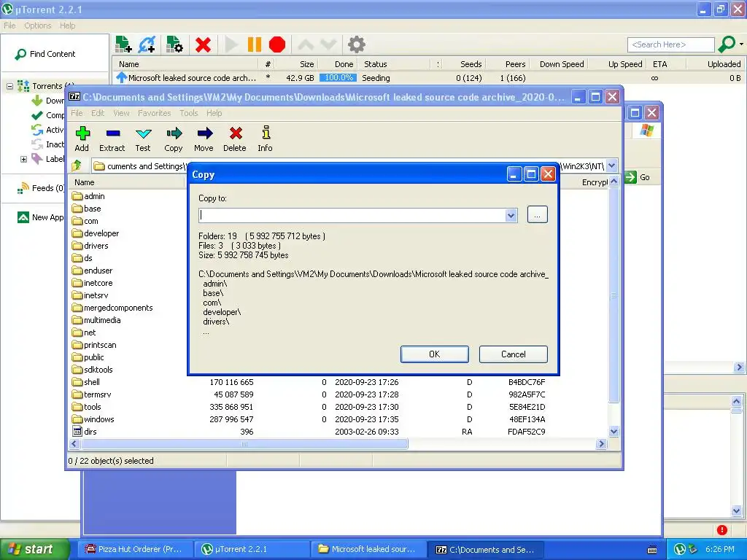Click scroll down arrow of 7-Zip list
This screenshot has height=560, width=747.
pyautogui.click(x=614, y=432)
